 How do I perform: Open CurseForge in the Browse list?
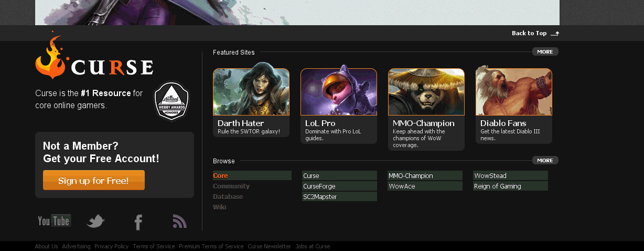point(339,186)
